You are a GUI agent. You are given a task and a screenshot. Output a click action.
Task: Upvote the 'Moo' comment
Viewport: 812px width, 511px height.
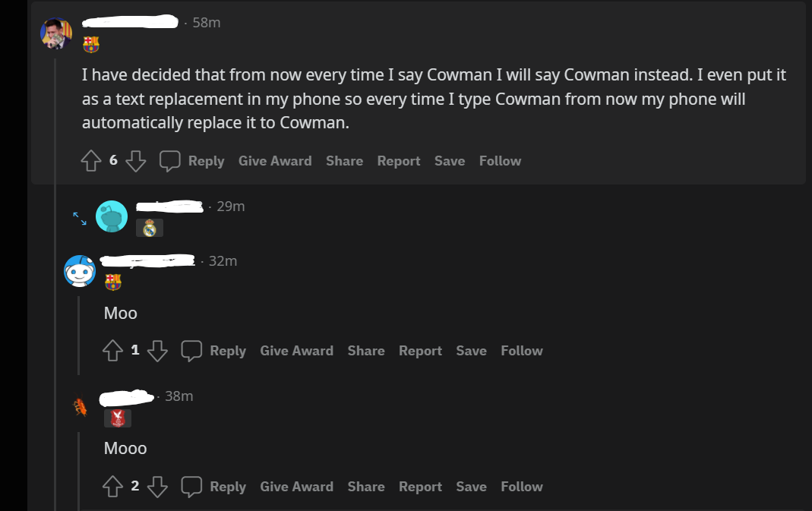pos(112,350)
